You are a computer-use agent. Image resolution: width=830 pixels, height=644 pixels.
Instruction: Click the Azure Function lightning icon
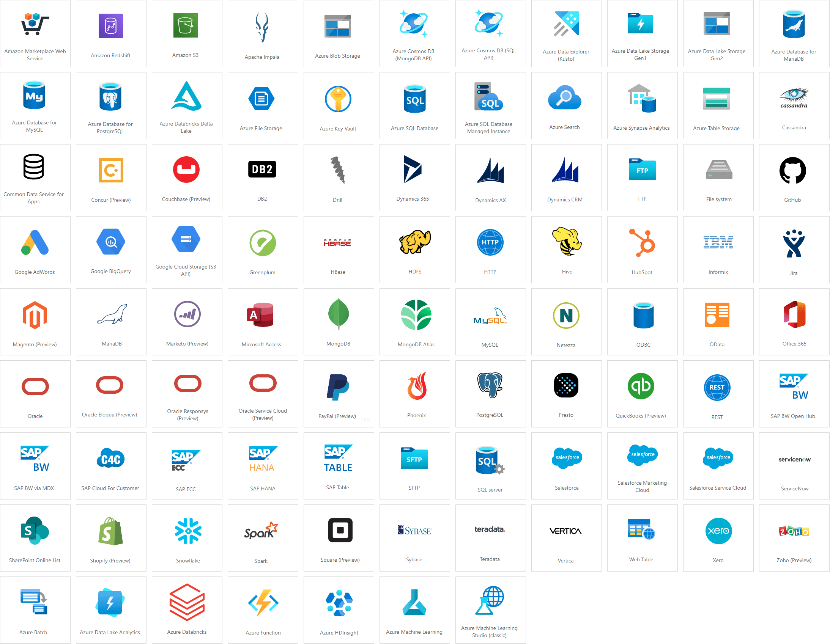263,603
